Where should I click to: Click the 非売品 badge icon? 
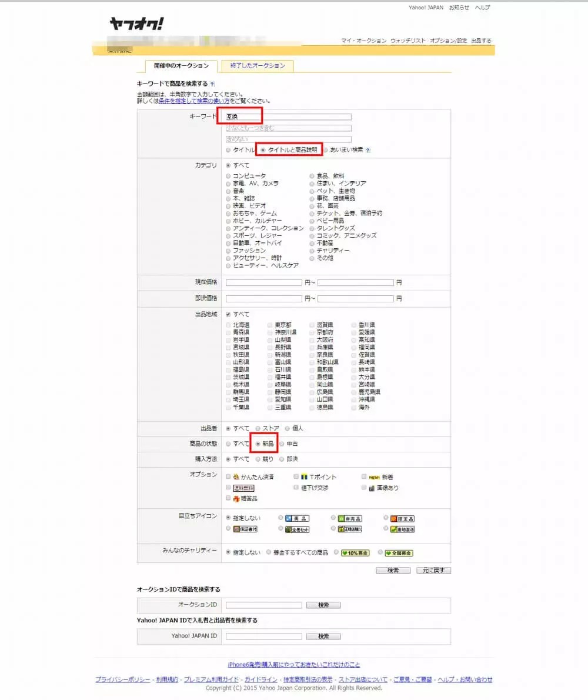coord(350,518)
